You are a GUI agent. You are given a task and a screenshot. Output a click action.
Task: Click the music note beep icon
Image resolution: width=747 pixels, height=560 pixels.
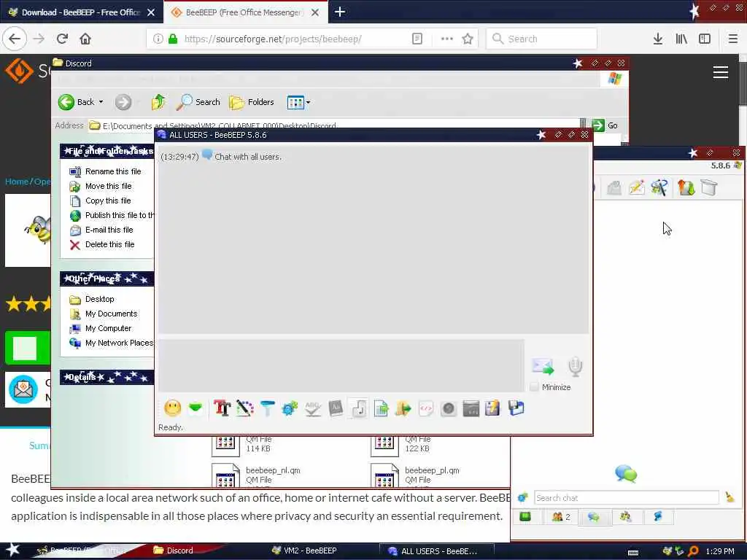tap(358, 408)
